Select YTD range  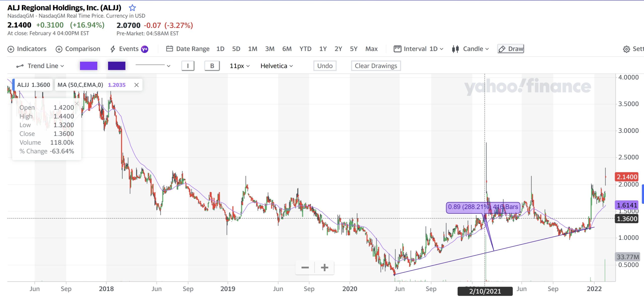click(305, 49)
